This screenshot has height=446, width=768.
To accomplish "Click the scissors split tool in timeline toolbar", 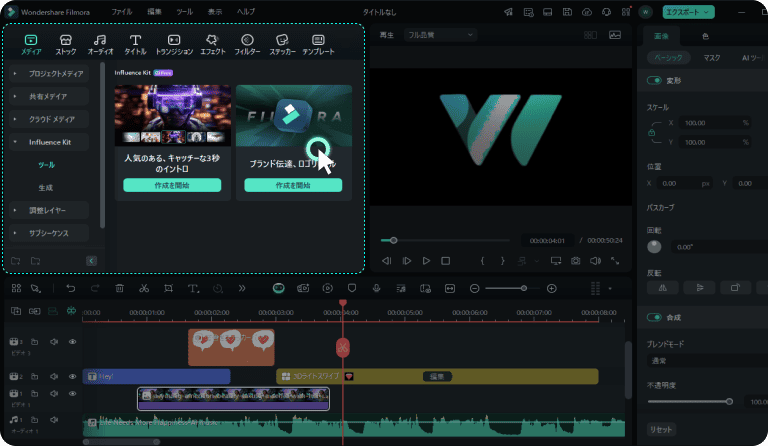I will tap(144, 288).
